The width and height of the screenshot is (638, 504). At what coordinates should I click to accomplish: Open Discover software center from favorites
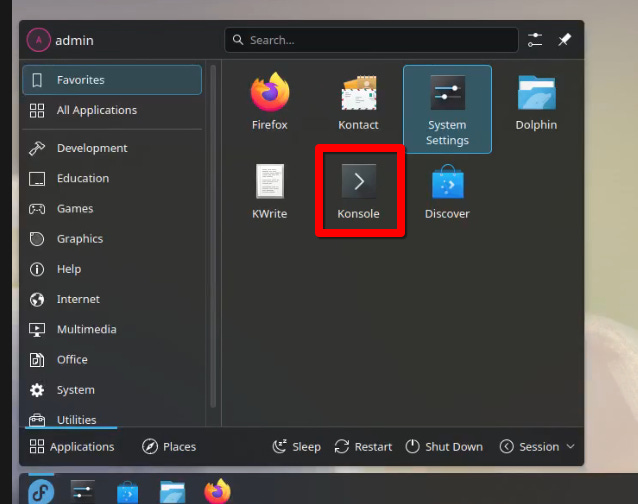pyautogui.click(x=447, y=191)
